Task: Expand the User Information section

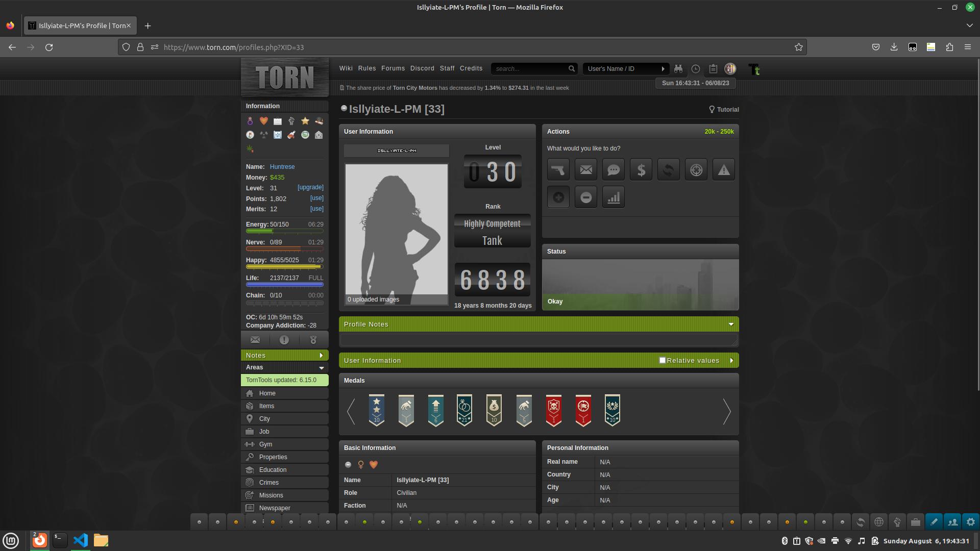Action: 731,360
